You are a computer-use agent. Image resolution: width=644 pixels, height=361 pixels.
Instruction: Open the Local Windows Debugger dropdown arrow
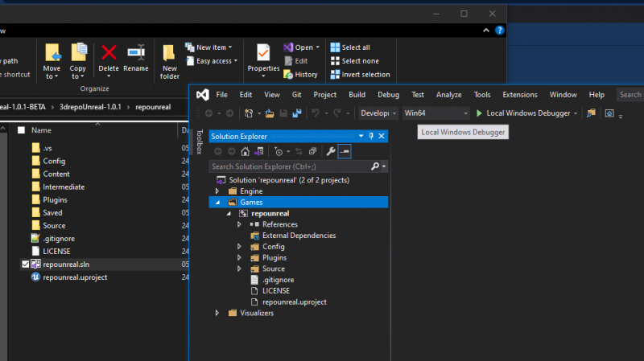click(x=576, y=113)
